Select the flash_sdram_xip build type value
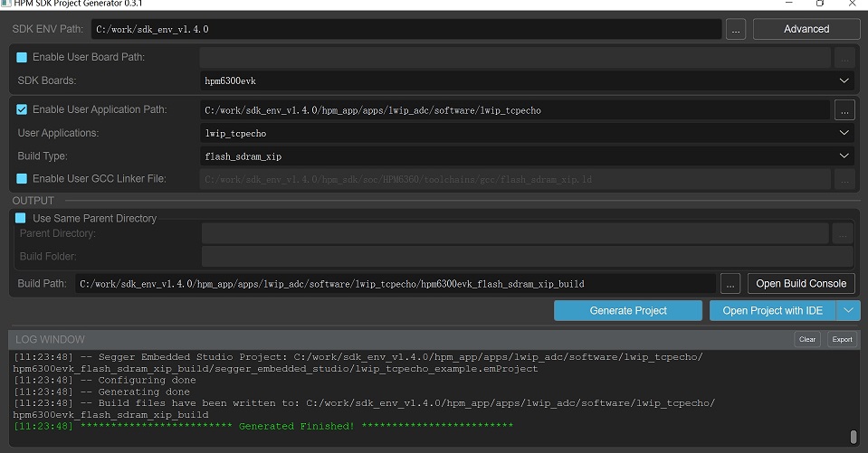 (x=243, y=156)
